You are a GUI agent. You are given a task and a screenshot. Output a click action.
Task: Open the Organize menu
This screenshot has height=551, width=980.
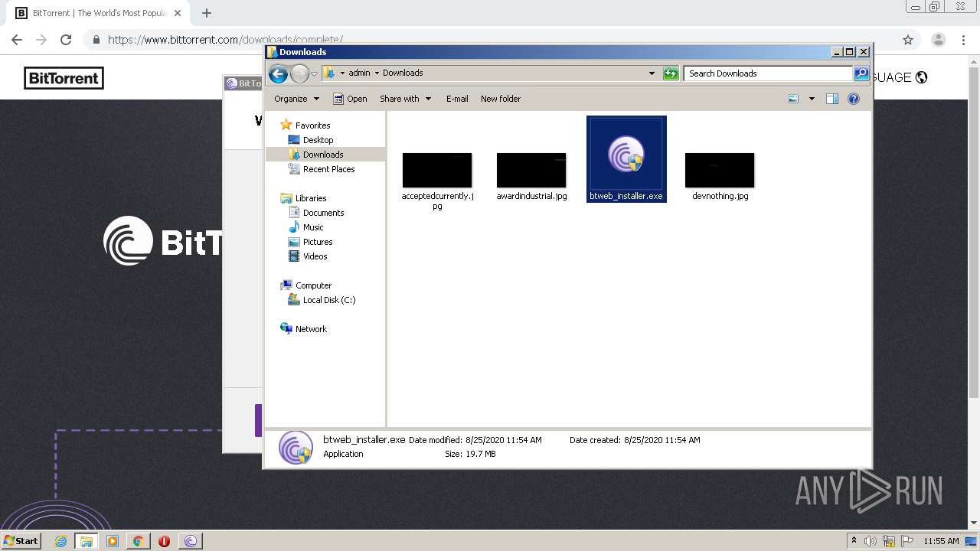296,99
